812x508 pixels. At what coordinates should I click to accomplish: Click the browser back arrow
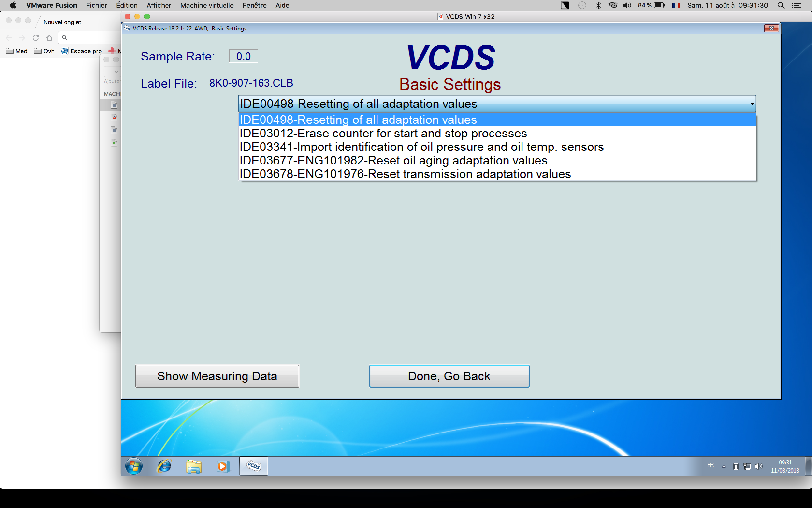pos(9,38)
